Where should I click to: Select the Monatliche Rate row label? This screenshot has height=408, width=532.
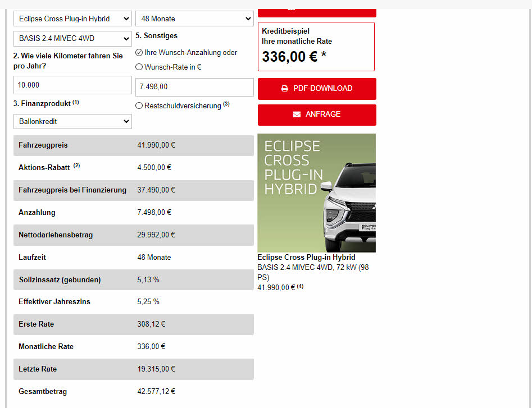tap(46, 346)
